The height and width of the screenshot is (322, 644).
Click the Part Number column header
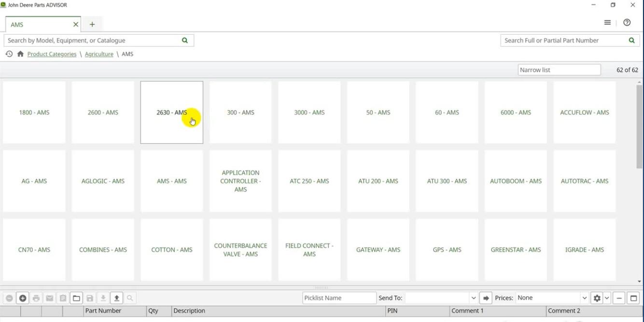(x=115, y=311)
